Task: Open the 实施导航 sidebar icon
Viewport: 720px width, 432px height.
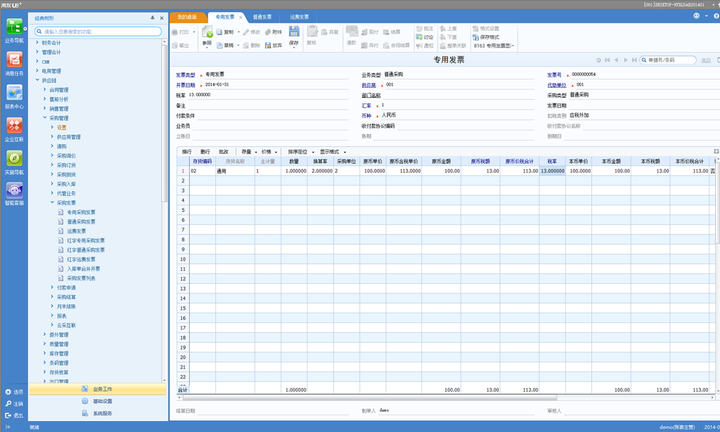Action: [x=14, y=159]
